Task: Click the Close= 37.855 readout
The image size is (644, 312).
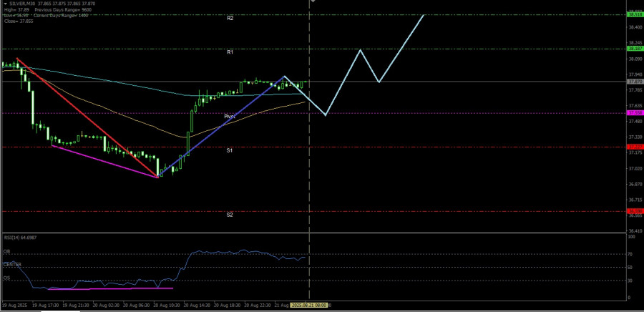Action: 19,21
